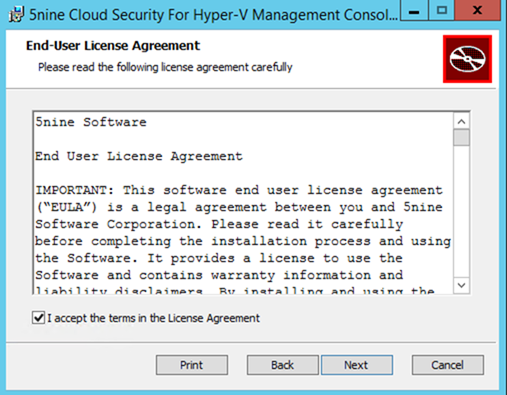Viewport: 507px width, 395px height.
Task: Maximize the installer window
Action: coord(442,10)
